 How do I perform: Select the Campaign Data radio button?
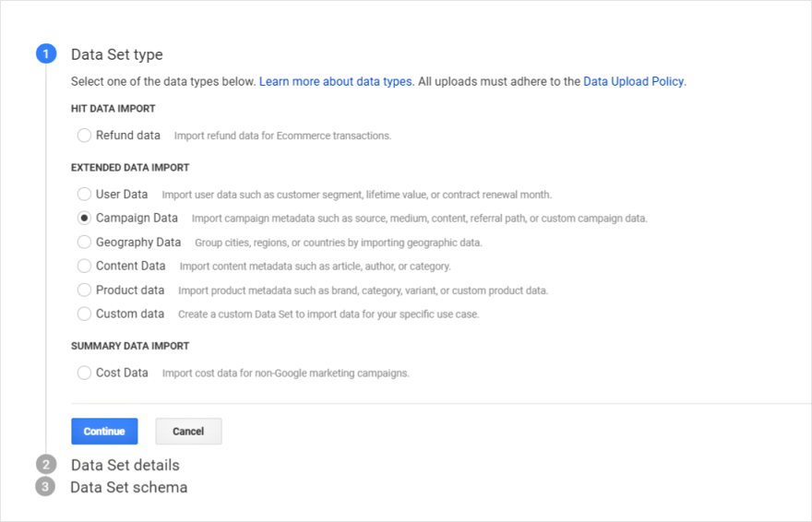(x=84, y=218)
